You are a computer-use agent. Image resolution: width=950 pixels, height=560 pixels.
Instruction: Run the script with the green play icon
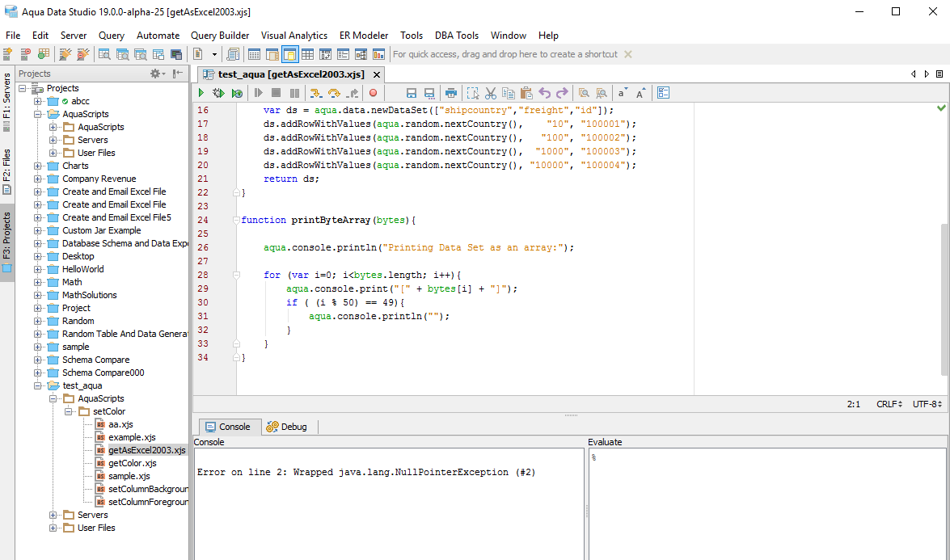pos(201,93)
